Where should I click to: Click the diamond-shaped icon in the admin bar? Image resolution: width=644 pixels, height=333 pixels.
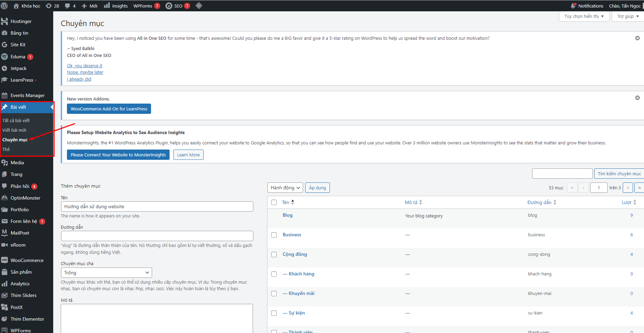coord(199,5)
